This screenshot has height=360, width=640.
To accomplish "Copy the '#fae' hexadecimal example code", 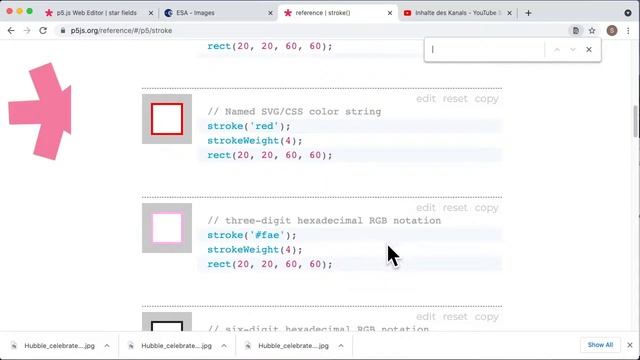I will point(486,208).
